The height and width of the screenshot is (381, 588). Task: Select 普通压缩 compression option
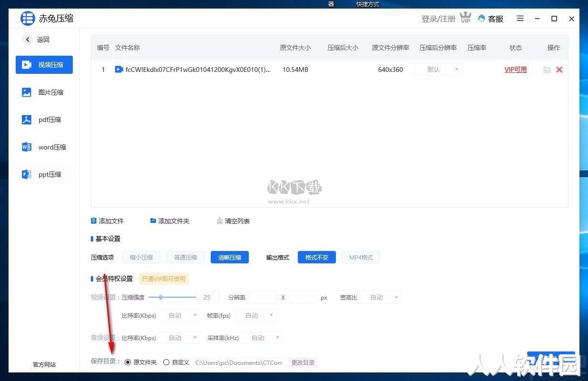tap(186, 257)
